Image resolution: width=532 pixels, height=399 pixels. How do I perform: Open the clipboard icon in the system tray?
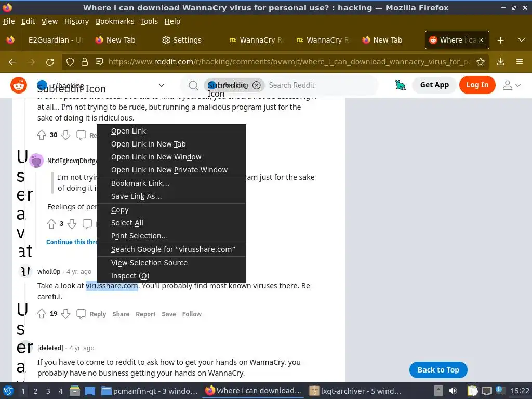coord(472,391)
